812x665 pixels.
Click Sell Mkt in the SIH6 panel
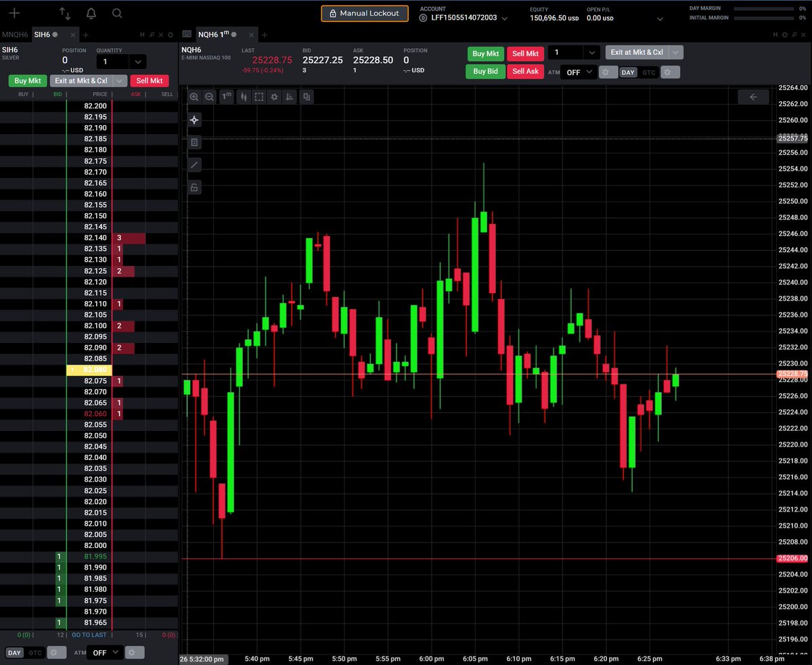click(x=150, y=81)
